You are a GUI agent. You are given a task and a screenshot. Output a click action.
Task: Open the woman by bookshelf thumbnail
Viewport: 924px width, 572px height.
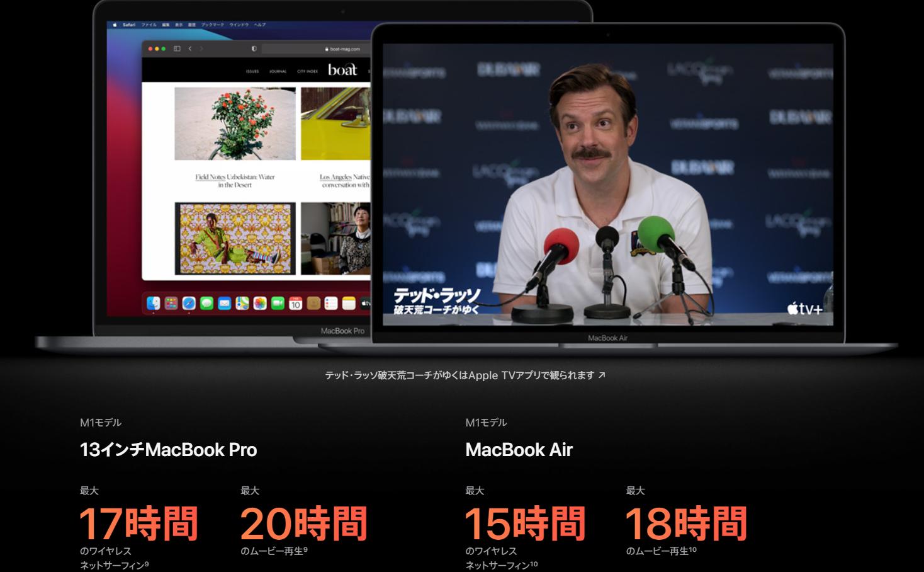click(335, 239)
